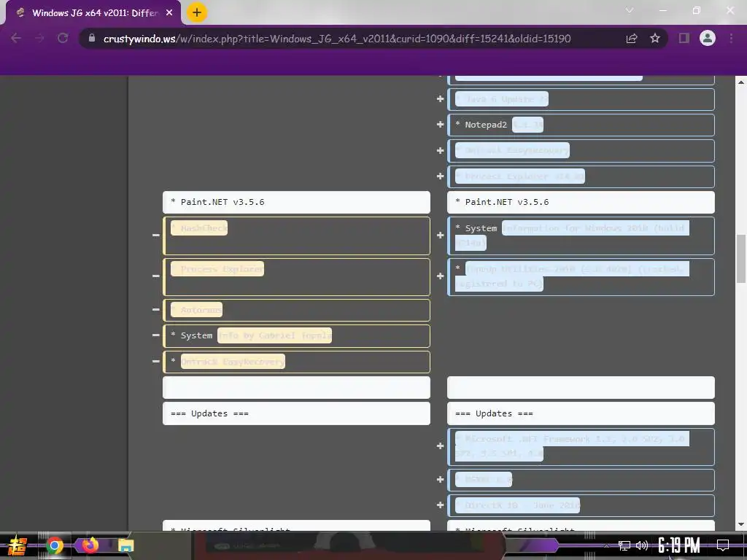Open the browser side panel
Viewport: 747px width, 560px height.
(x=684, y=38)
